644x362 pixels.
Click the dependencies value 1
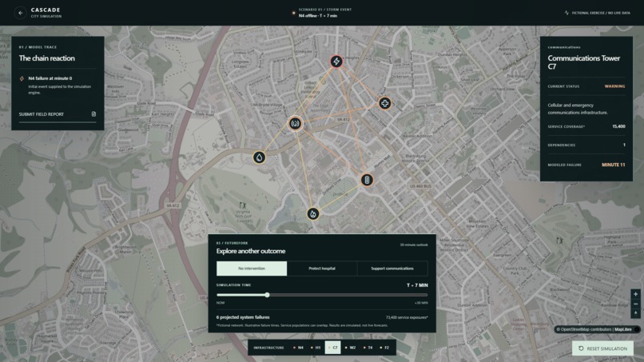(x=624, y=145)
